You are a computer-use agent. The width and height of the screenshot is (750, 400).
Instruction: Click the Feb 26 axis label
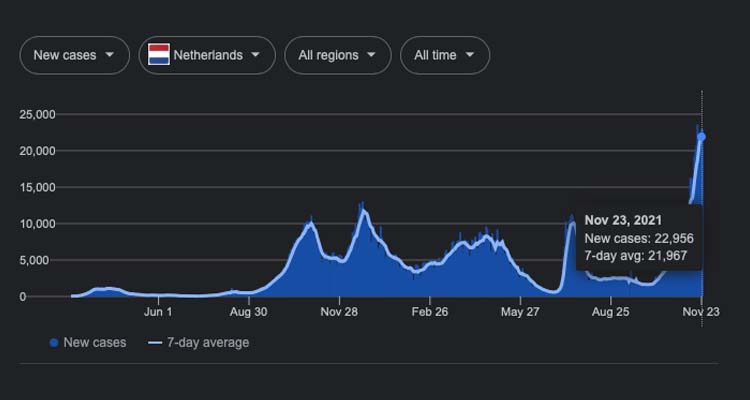click(430, 312)
